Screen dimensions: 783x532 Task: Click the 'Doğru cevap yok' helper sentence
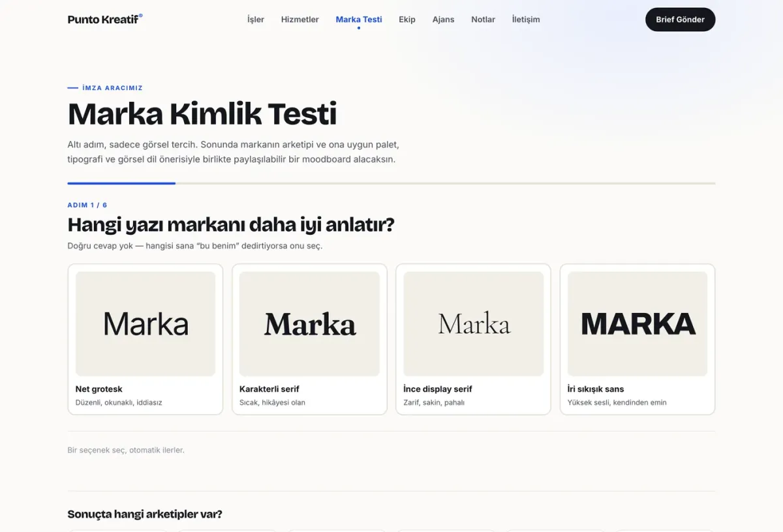pyautogui.click(x=195, y=246)
